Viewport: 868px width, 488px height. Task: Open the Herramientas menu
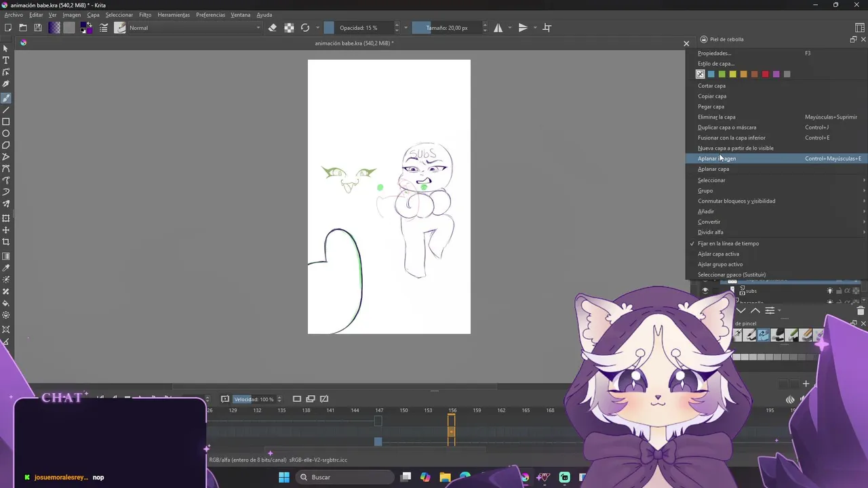[x=174, y=15]
